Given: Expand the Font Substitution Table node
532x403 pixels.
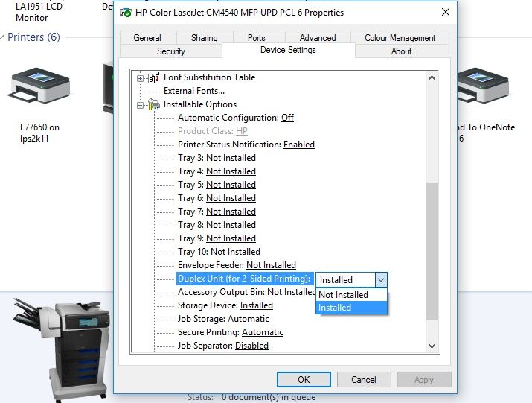Looking at the screenshot, I should tap(140, 78).
